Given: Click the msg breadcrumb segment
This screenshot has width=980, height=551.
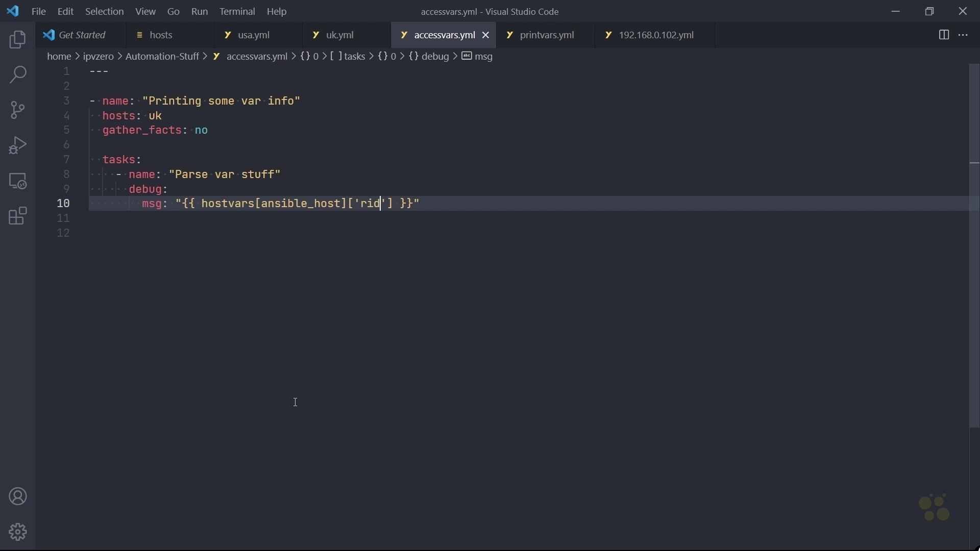Looking at the screenshot, I should pos(478,57).
